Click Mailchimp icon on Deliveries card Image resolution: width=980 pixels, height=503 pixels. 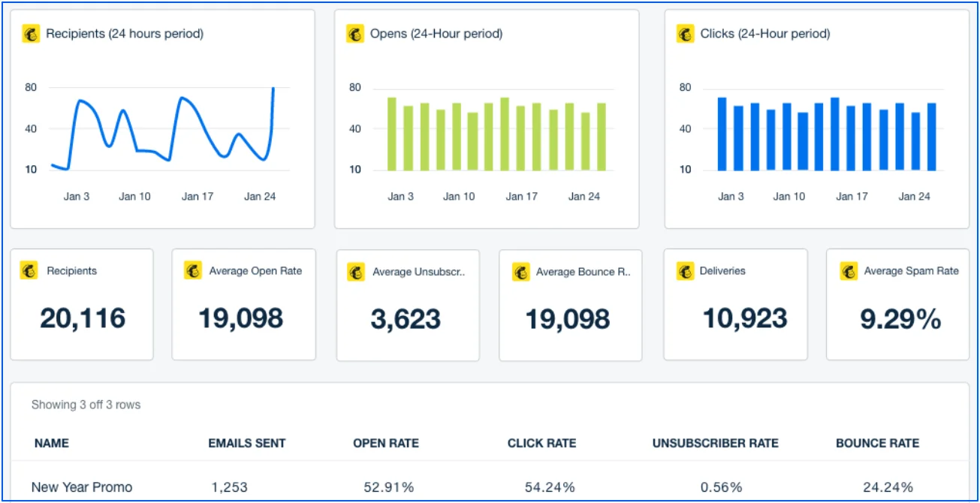pos(685,271)
